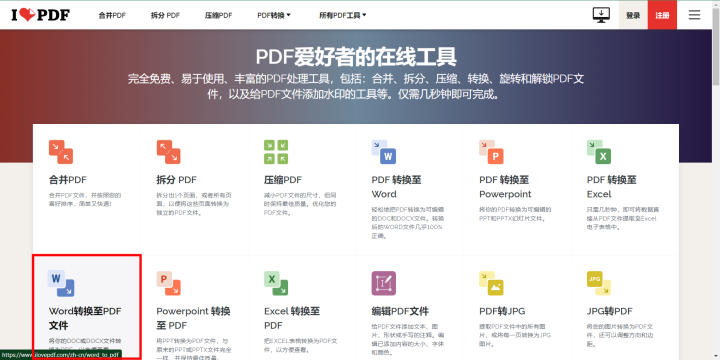Open the Powerpoint 转换至 PDF title
This screenshot has height=360, width=720.
(x=193, y=318)
